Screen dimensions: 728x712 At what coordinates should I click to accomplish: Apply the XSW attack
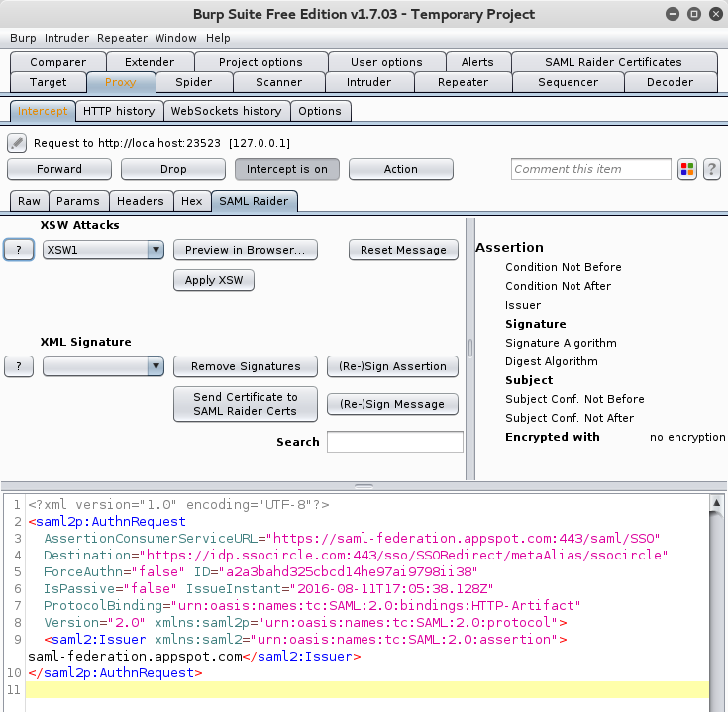[x=214, y=280]
